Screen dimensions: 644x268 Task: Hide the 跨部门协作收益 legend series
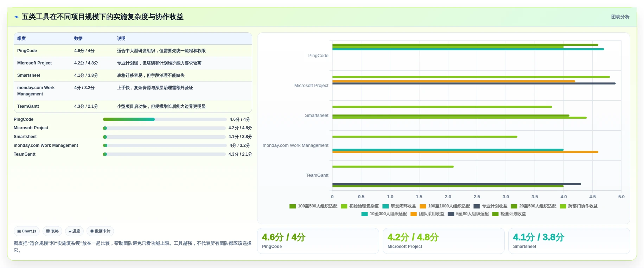pos(579,206)
